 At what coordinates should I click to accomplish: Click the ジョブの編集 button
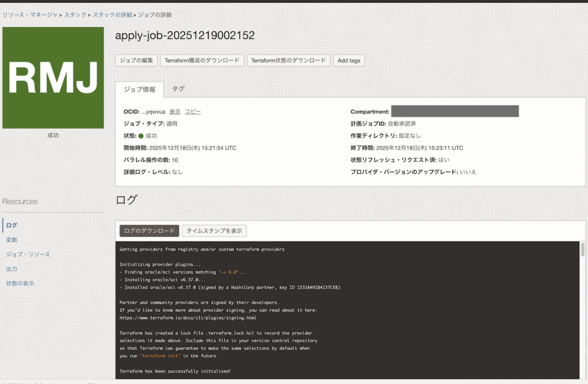point(136,60)
